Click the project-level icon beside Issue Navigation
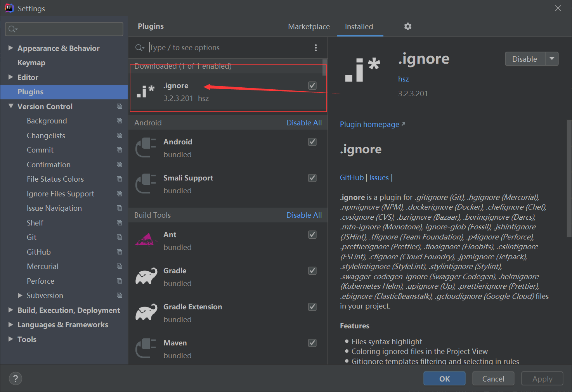 [119, 208]
